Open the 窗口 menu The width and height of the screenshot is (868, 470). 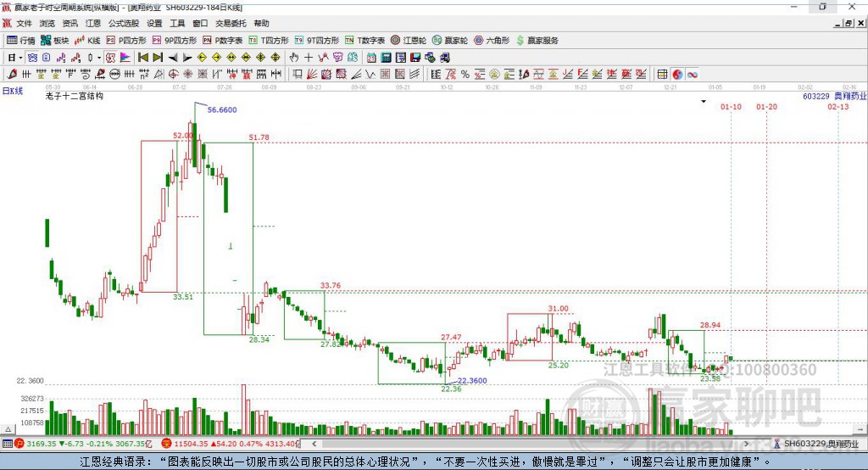[x=200, y=23]
